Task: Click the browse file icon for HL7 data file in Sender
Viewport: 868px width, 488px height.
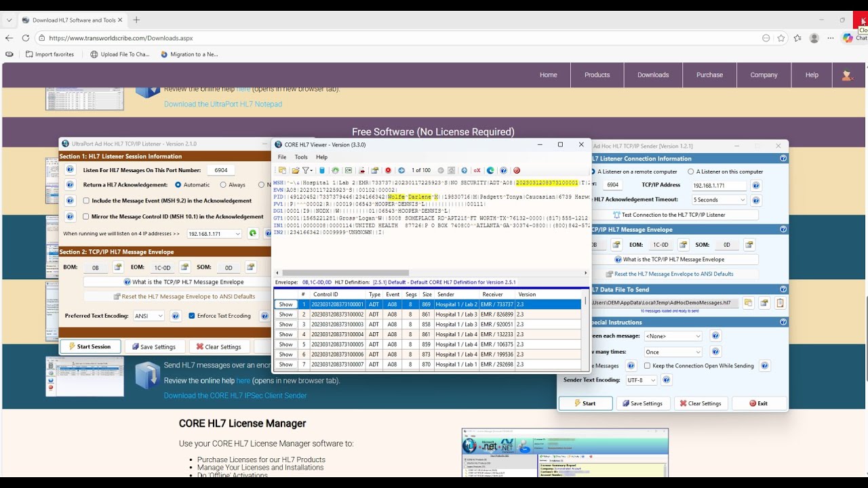Action: pyautogui.click(x=748, y=303)
